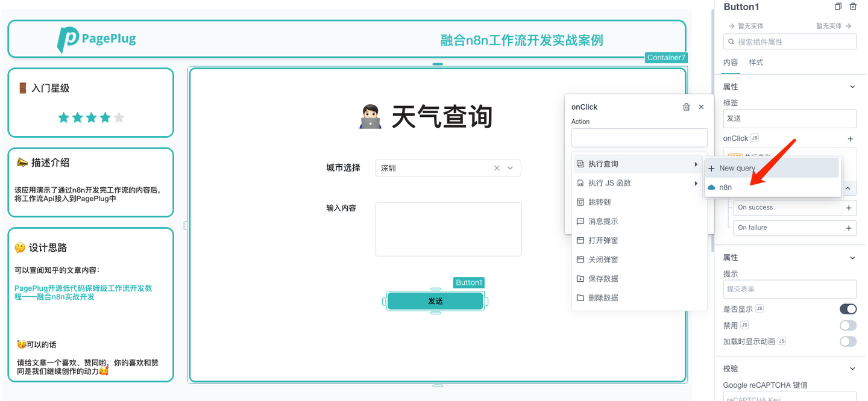Add an On failure callback with plus
The height and width of the screenshot is (401, 868).
click(849, 228)
